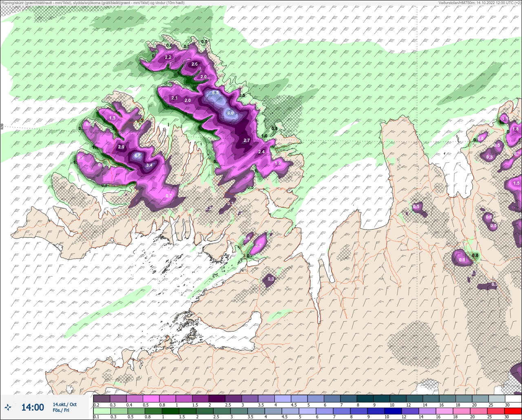This screenshot has height=420, width=522.
Task: Click the 1.2 precipitation value on map
Action: pyautogui.click(x=278, y=163)
